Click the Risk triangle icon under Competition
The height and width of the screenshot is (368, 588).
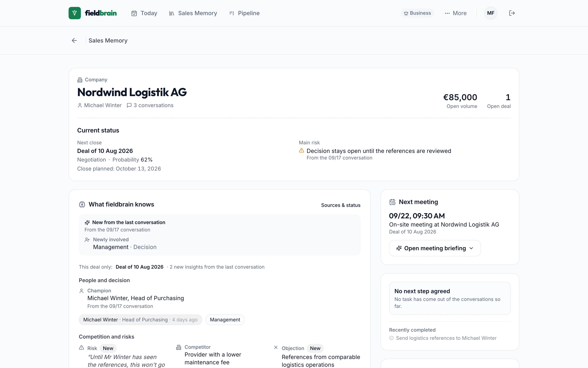(x=81, y=348)
